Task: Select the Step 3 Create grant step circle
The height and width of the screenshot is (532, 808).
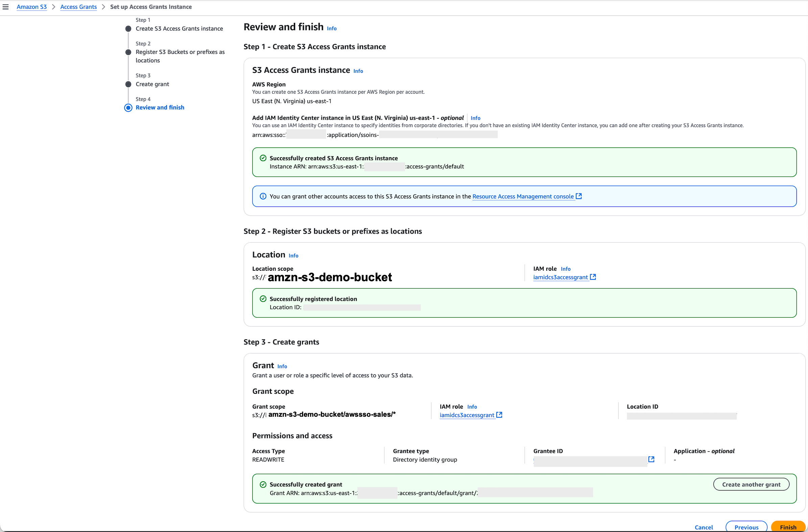Action: pyautogui.click(x=128, y=84)
